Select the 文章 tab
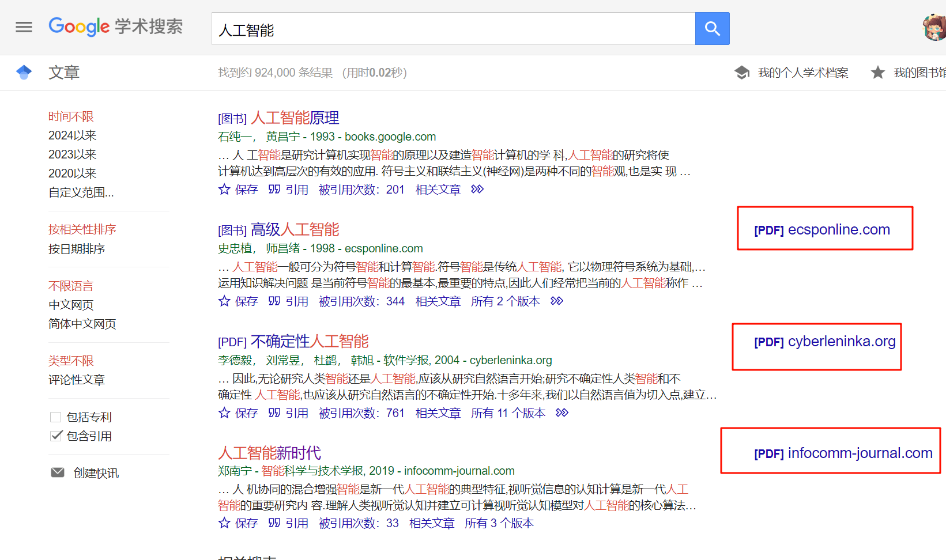This screenshot has width=946, height=560. [64, 73]
